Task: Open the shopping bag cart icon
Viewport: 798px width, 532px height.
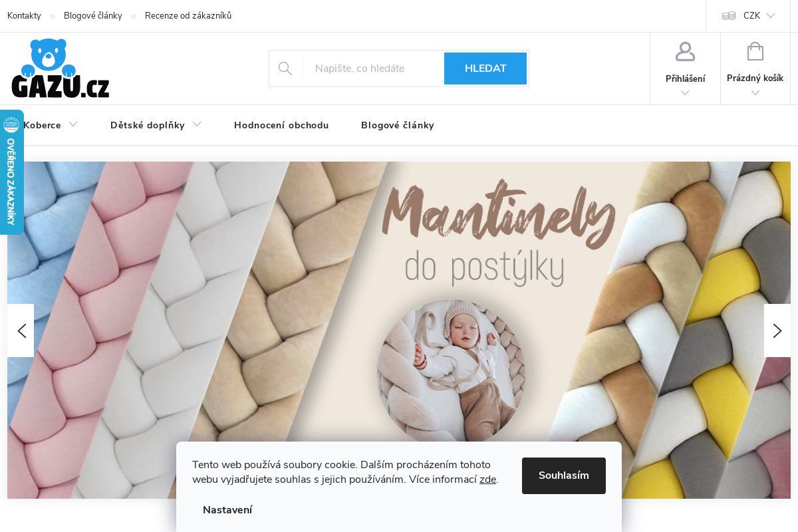Action: tap(755, 52)
